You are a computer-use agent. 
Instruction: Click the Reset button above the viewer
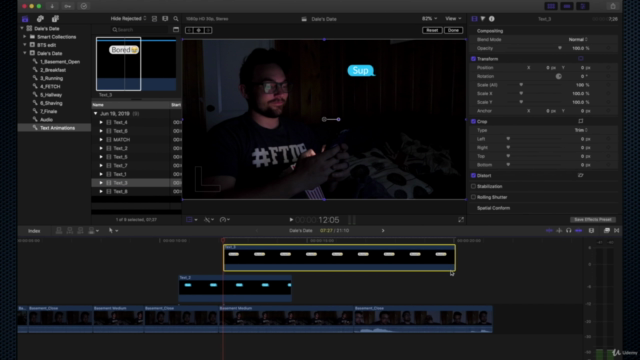[432, 30]
